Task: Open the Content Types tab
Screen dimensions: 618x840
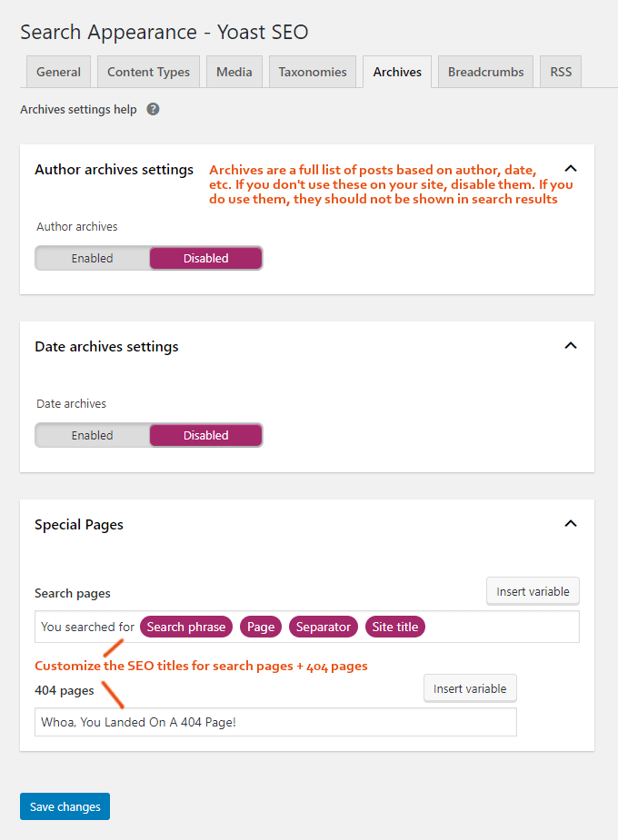Action: pos(148,71)
